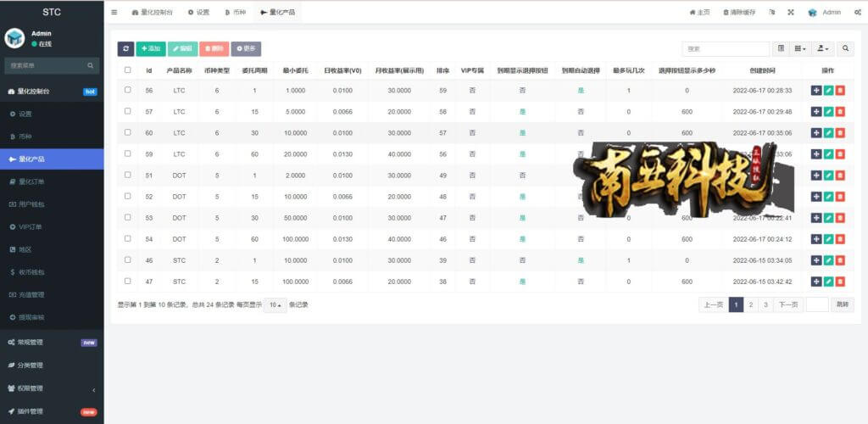Open the 更多 (More) dropdown button
Screen dimensions: 868x424
point(246,48)
